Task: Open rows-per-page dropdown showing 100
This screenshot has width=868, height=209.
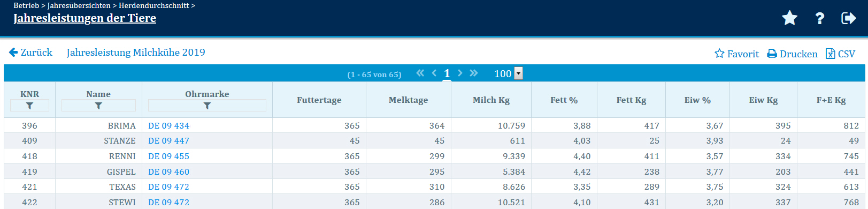Action: coord(508,73)
